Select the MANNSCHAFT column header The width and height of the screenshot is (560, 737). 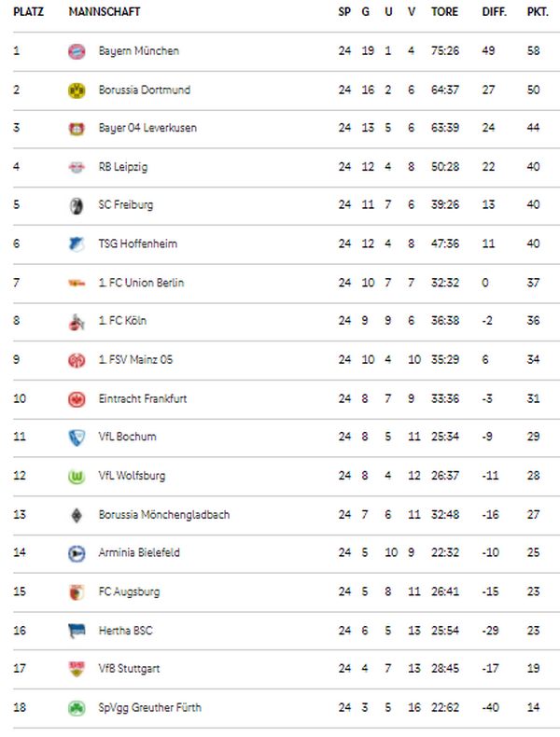105,12
